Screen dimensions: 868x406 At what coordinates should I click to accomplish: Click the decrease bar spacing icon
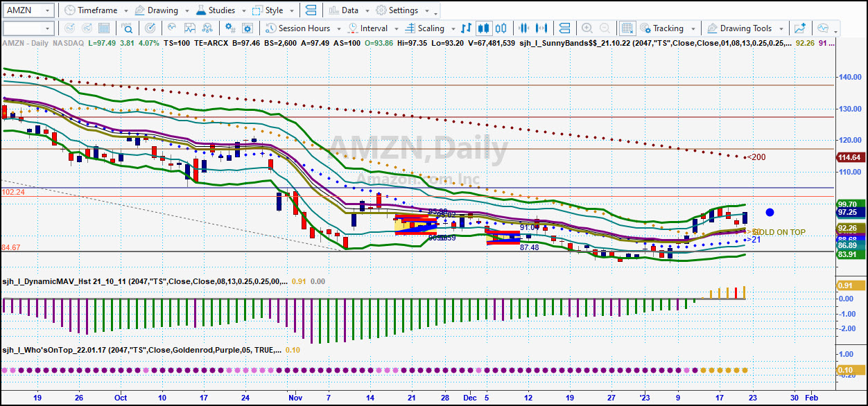[524, 28]
